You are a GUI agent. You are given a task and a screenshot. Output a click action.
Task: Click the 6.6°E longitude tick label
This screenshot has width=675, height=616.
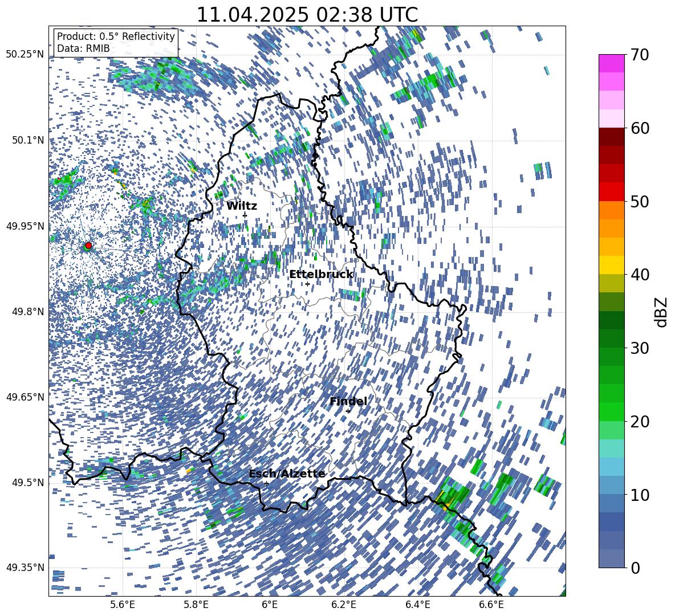491,605
